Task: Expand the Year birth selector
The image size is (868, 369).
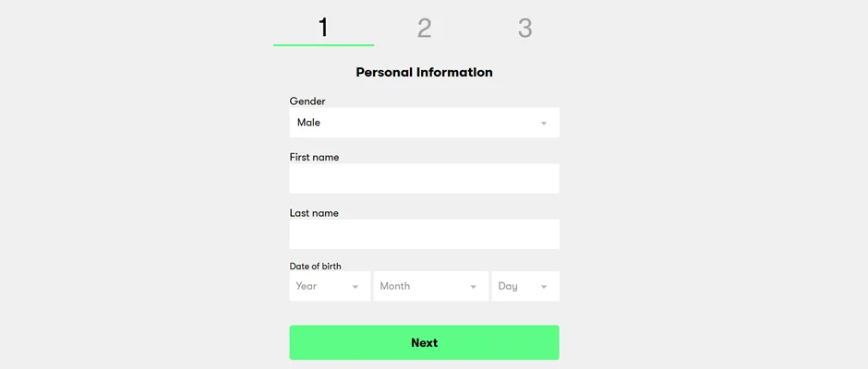Action: (x=329, y=286)
